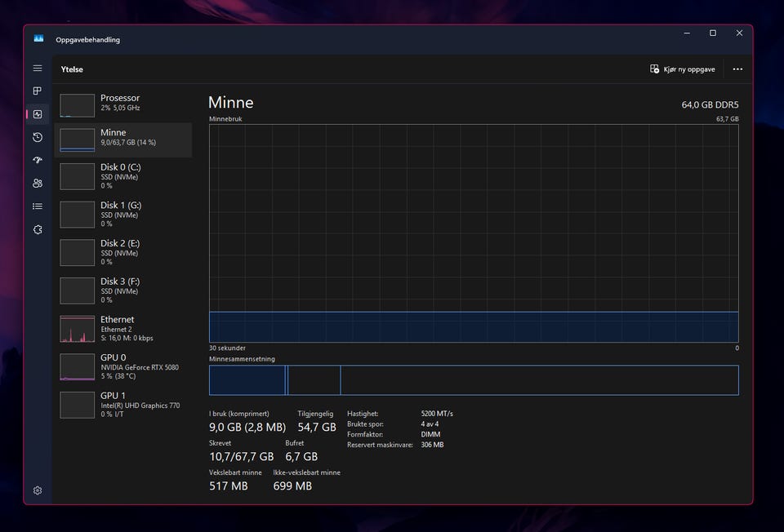The image size is (784, 532).
Task: Click the Vekslebart minne value 517 MB
Action: pos(229,486)
